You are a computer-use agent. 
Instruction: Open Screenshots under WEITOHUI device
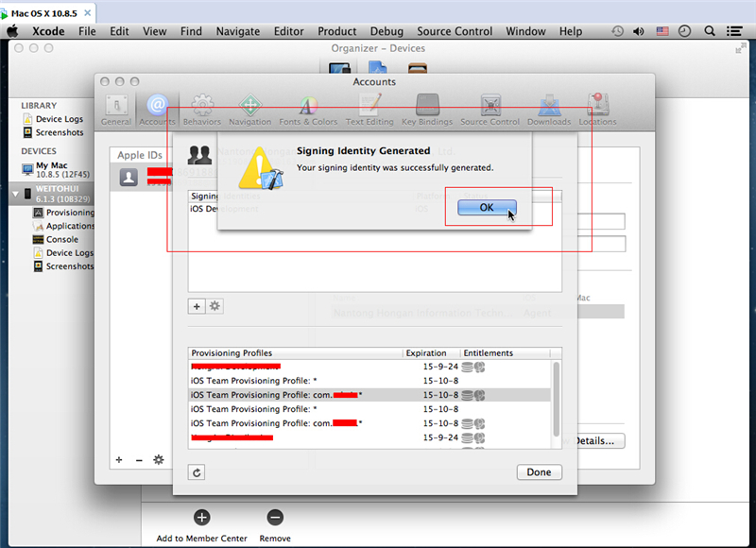(x=63, y=266)
